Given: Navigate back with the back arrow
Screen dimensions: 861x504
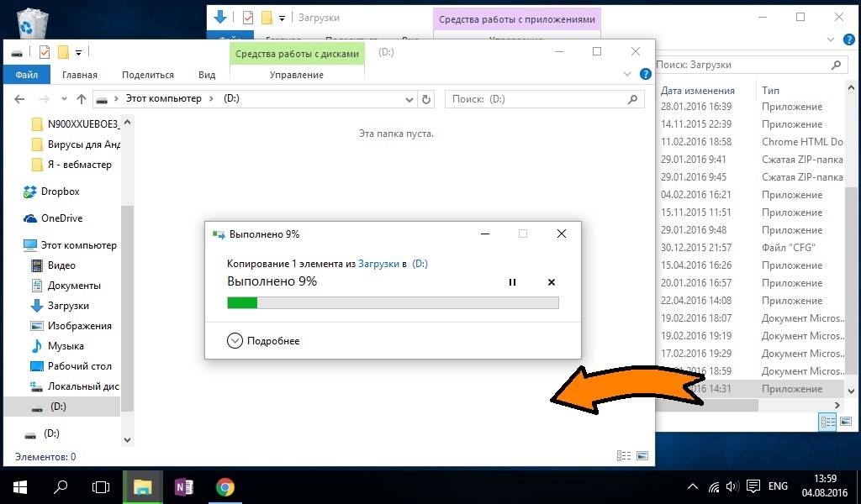Looking at the screenshot, I should [x=20, y=99].
